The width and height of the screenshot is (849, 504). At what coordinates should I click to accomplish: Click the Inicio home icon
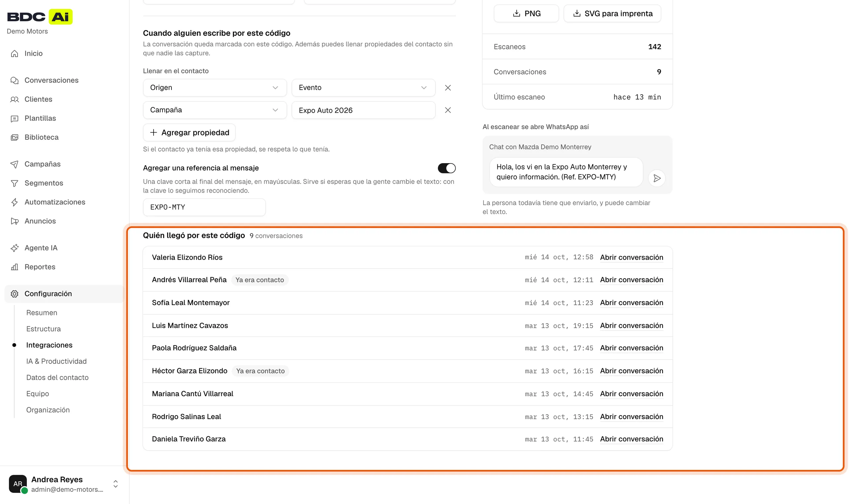tap(14, 54)
